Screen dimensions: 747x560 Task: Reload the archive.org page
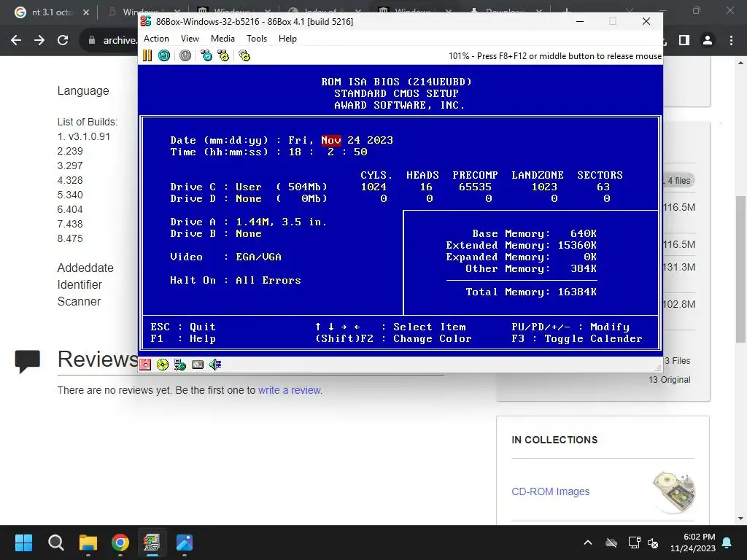(x=63, y=41)
